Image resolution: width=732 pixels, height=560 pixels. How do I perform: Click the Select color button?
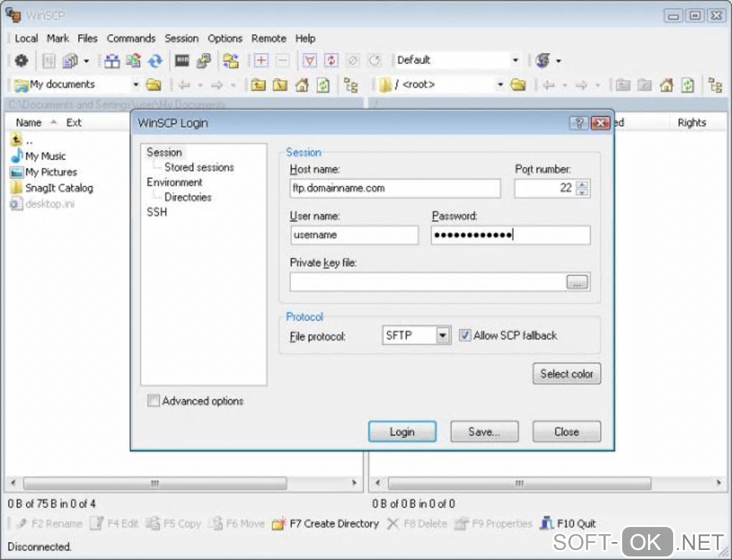(x=567, y=374)
